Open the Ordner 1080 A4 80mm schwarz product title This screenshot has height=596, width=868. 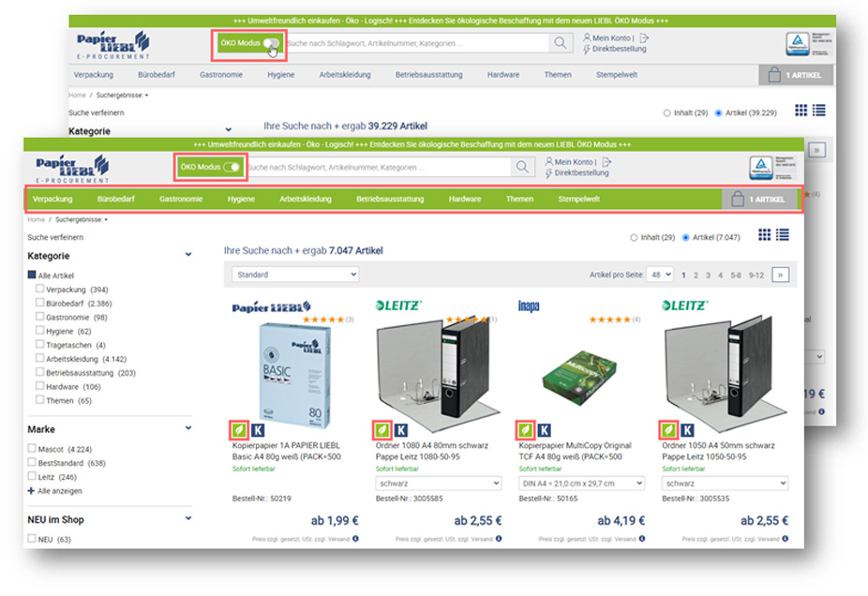pyautogui.click(x=432, y=451)
